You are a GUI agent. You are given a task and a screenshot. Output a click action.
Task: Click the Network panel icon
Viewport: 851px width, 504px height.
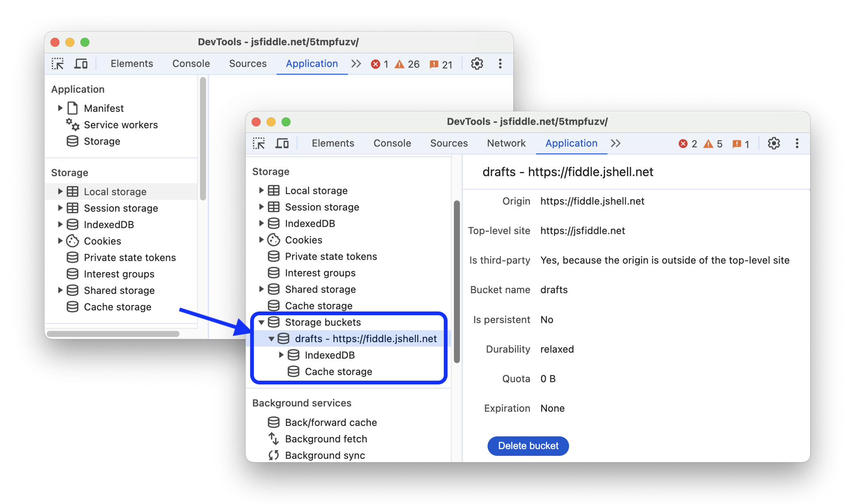click(x=506, y=143)
